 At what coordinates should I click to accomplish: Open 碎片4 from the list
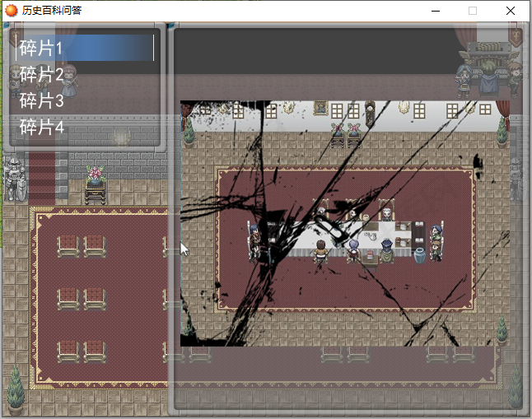(x=85, y=128)
